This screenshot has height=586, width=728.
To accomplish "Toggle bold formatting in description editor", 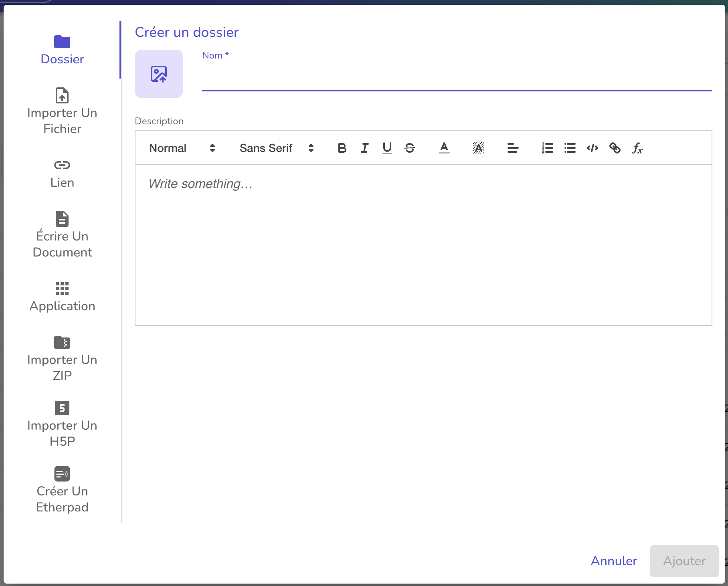I will 342,148.
